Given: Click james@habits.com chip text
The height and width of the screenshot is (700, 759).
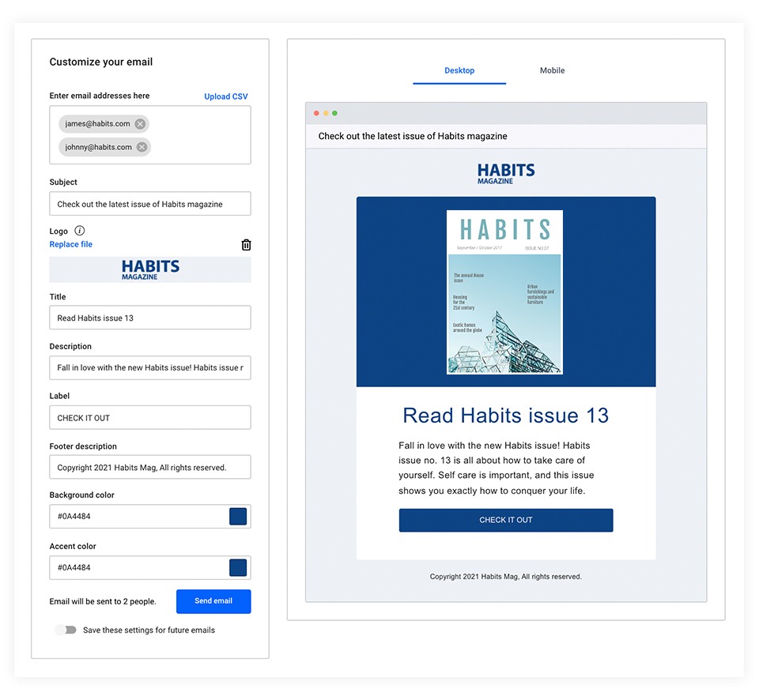Looking at the screenshot, I should 98,124.
